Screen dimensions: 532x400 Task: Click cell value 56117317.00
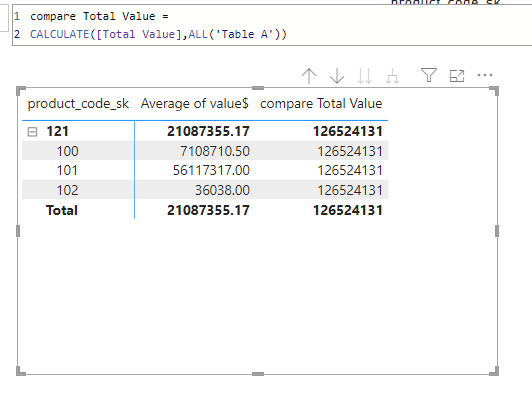pyautogui.click(x=211, y=170)
